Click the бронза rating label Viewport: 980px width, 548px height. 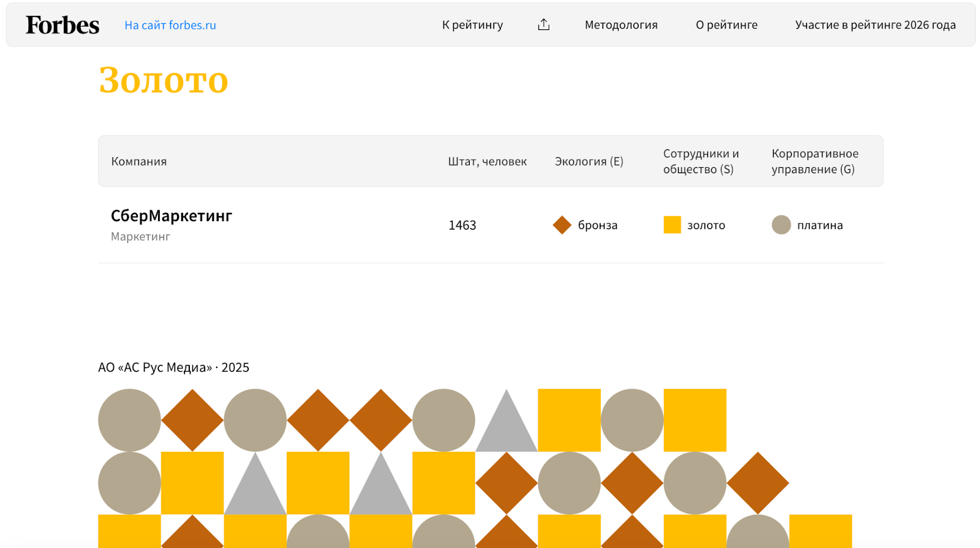[598, 225]
